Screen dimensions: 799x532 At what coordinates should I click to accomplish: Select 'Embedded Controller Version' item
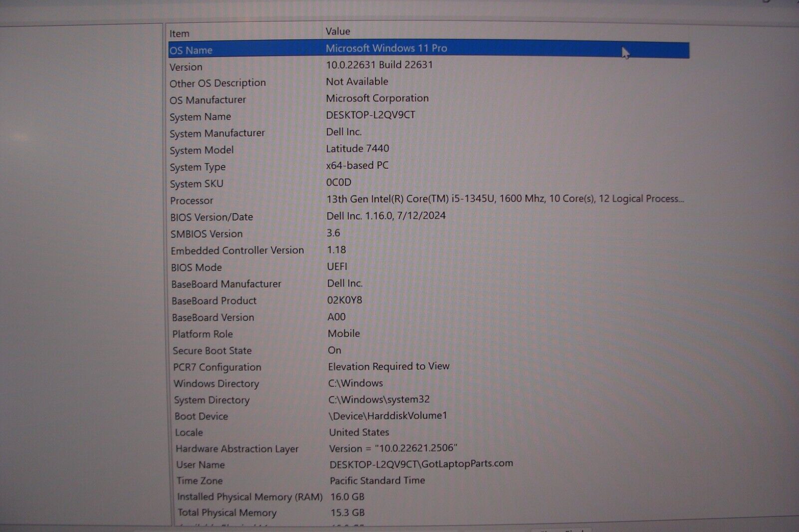[x=237, y=251]
